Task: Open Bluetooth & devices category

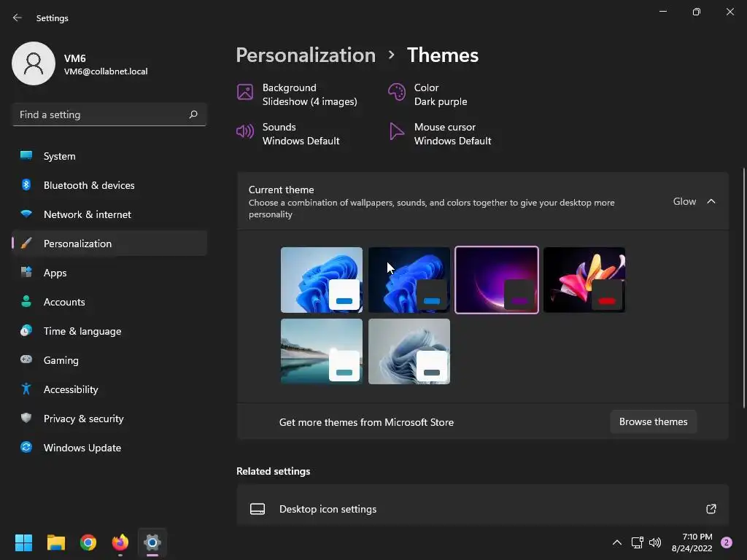Action: click(109, 185)
